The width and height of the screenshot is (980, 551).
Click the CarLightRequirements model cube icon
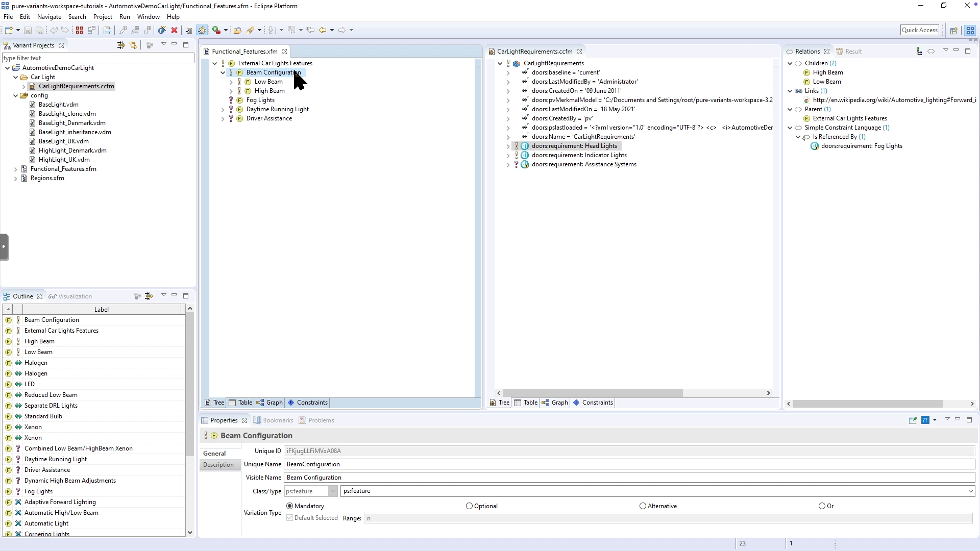click(x=517, y=64)
